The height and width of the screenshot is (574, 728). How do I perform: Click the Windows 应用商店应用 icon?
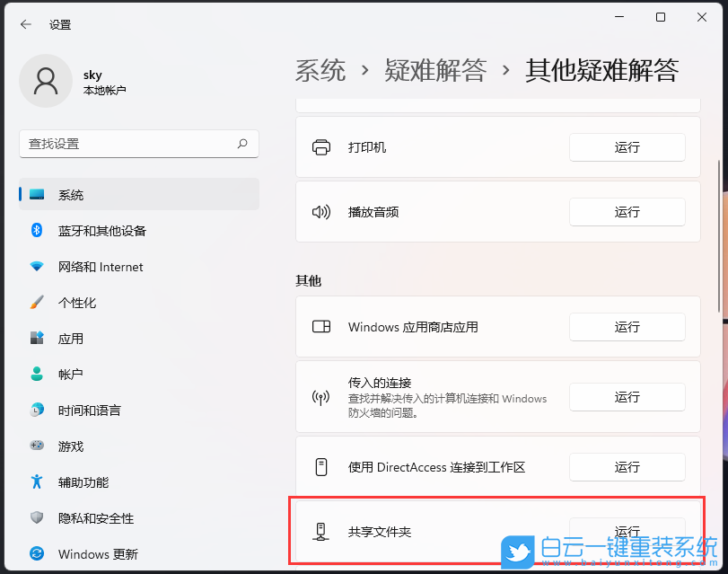(x=320, y=327)
